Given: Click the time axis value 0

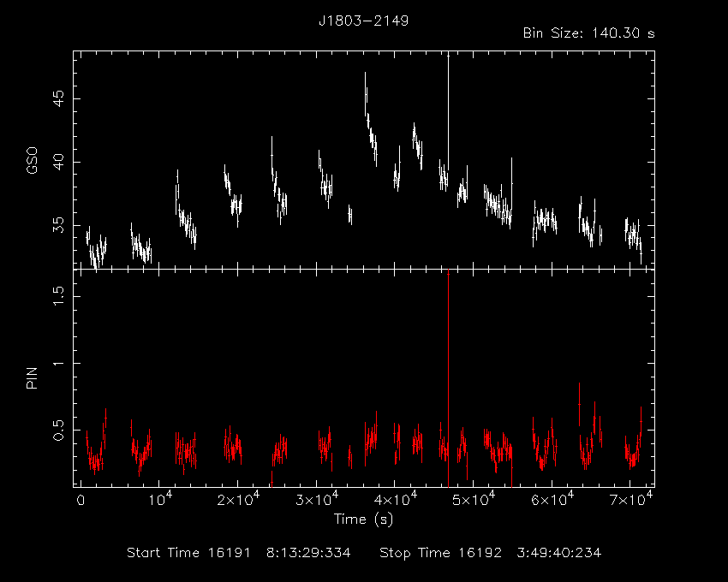Looking at the screenshot, I should (81, 502).
